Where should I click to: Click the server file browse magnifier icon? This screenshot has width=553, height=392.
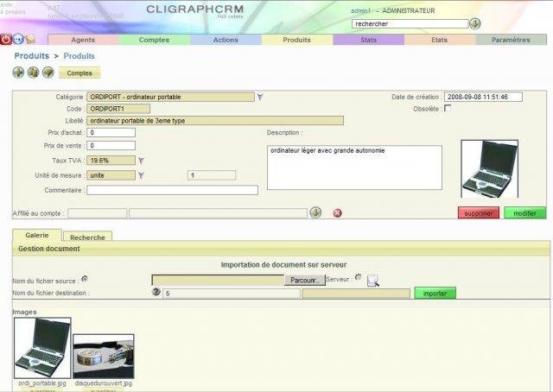pos(372,280)
